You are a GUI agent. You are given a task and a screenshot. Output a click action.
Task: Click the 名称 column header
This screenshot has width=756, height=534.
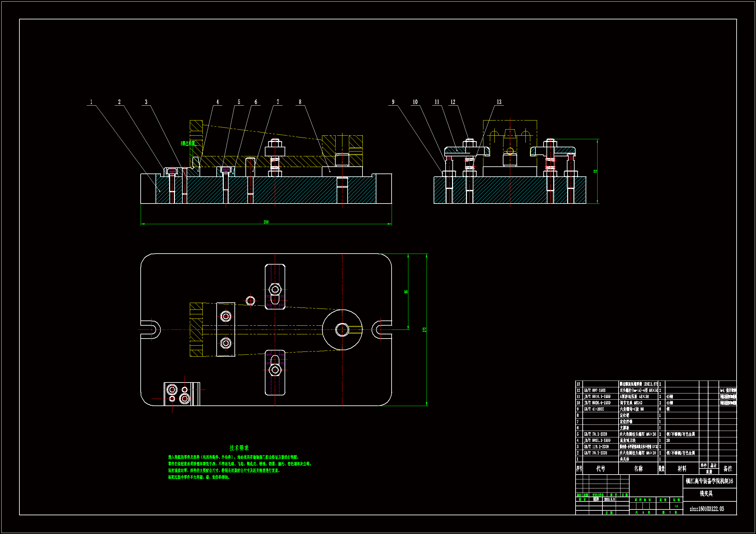638,468
